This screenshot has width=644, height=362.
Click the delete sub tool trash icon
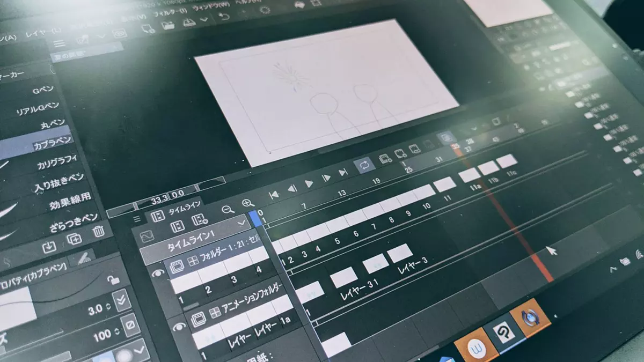click(x=98, y=232)
